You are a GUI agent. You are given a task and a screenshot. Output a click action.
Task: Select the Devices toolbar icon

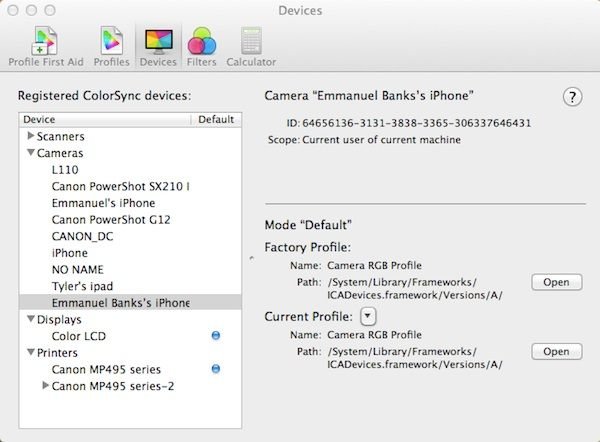click(158, 45)
